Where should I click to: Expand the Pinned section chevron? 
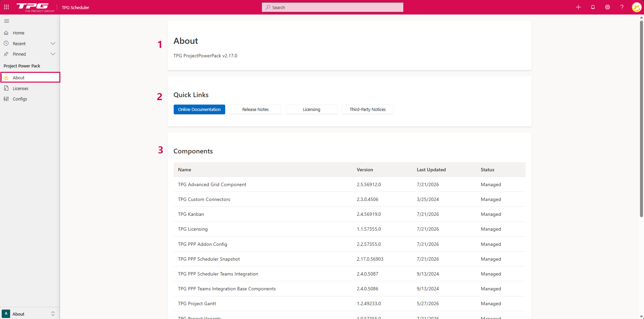[x=53, y=54]
